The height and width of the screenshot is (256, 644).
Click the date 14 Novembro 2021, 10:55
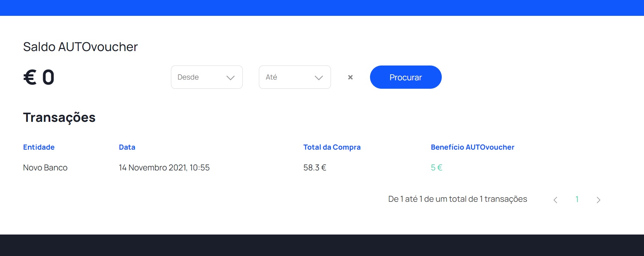164,168
